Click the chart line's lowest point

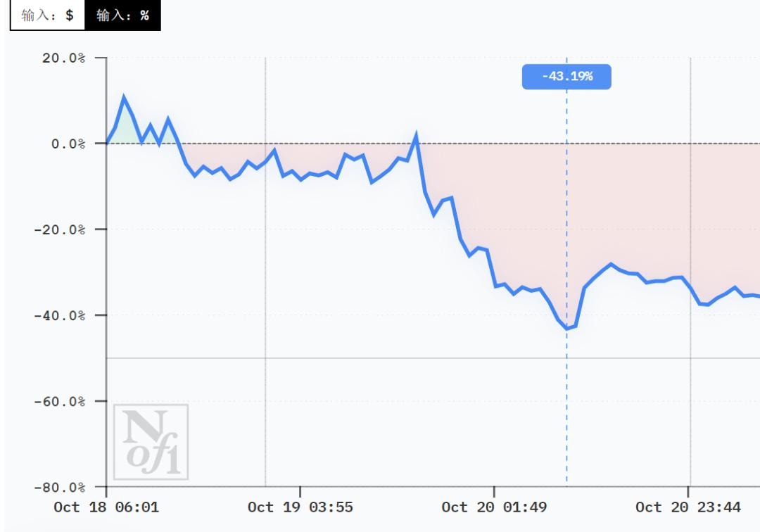coord(566,329)
